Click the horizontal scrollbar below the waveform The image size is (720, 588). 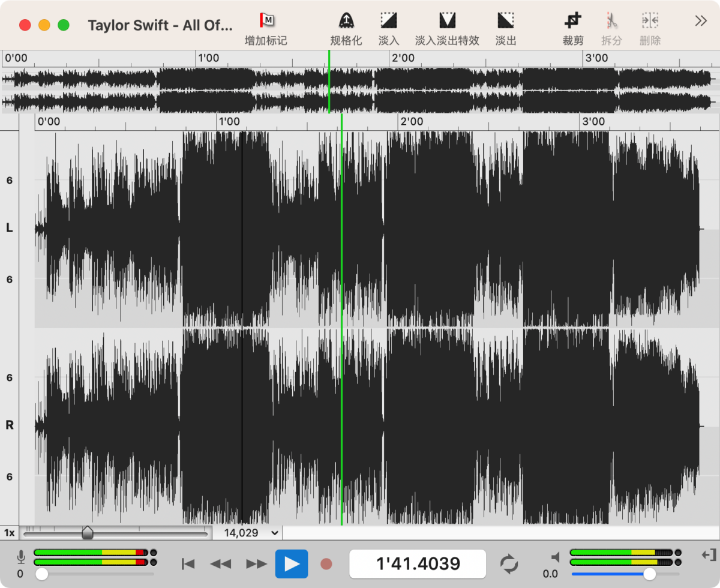(x=501, y=532)
